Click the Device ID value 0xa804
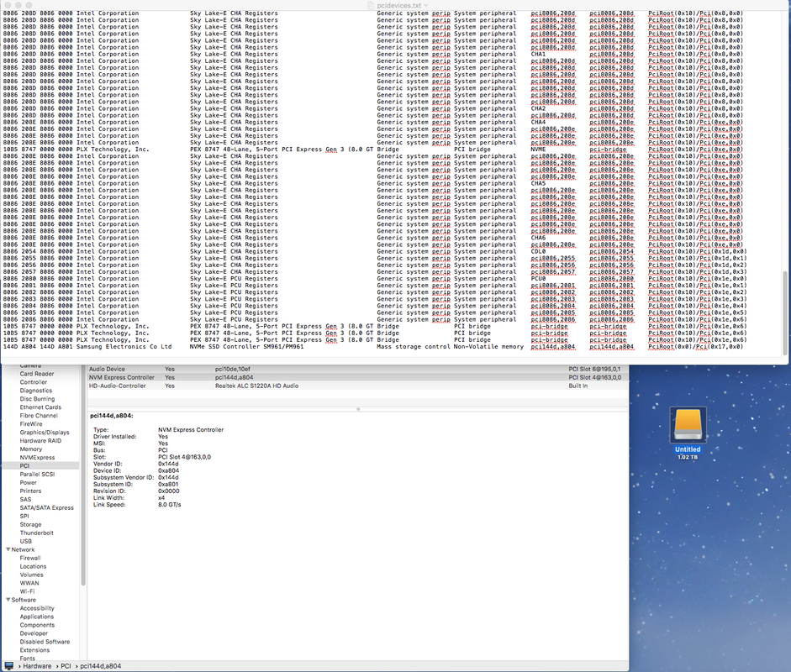Screen dimensions: 791x672 point(168,470)
